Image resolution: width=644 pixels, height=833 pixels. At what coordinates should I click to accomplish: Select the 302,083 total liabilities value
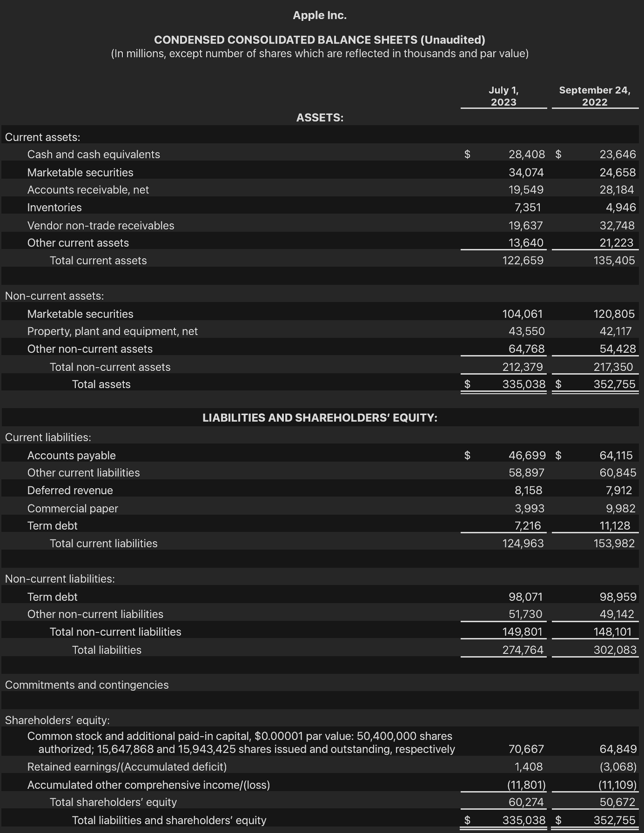pos(615,650)
